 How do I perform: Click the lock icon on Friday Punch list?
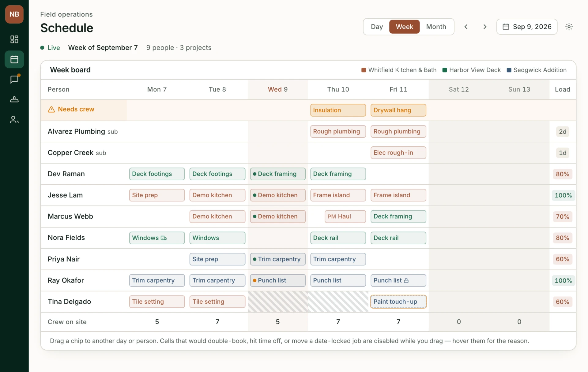pos(406,280)
